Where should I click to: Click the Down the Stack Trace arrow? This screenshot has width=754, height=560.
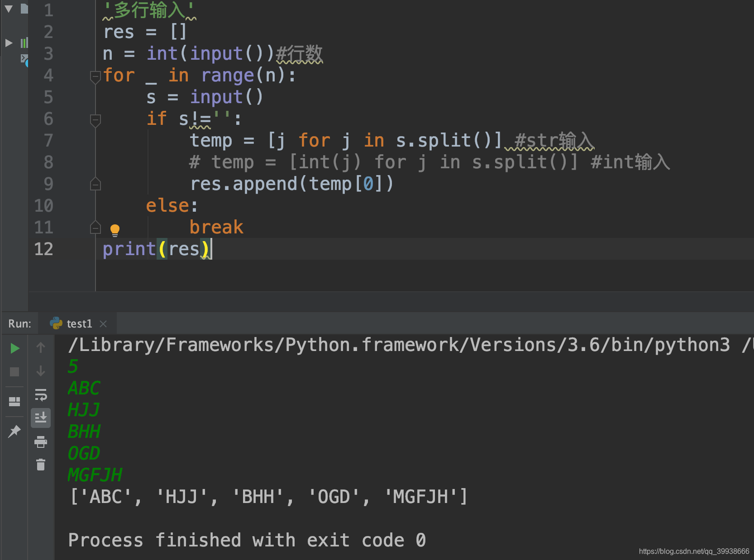tap(41, 371)
